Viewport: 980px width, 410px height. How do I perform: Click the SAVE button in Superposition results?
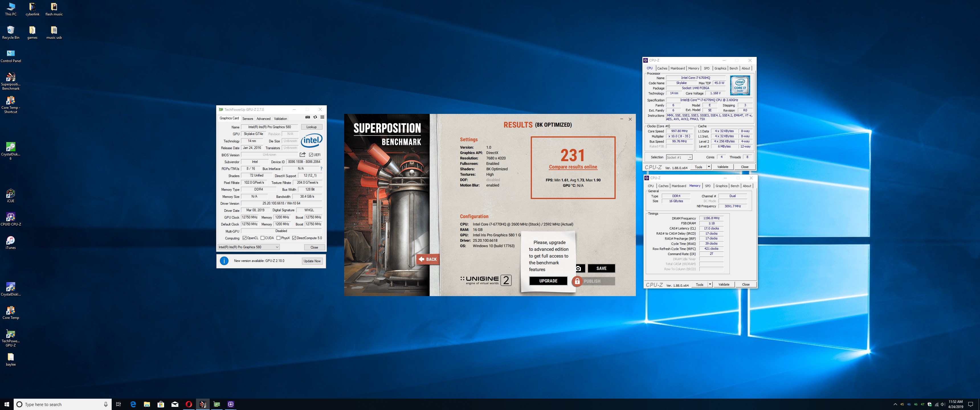point(601,268)
